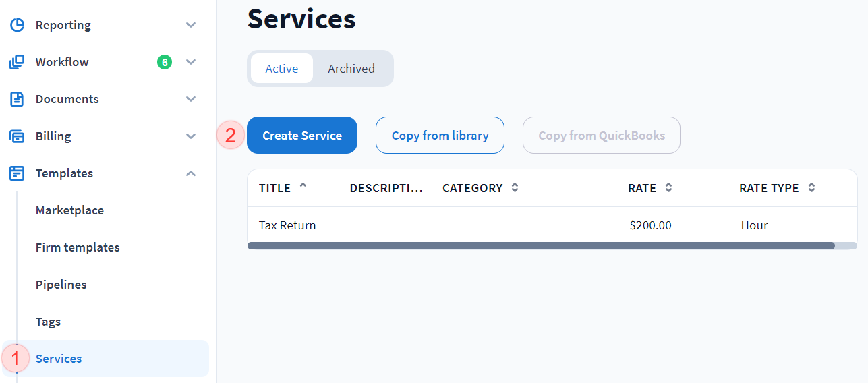
Task: Click Copy from library button
Action: (x=440, y=136)
